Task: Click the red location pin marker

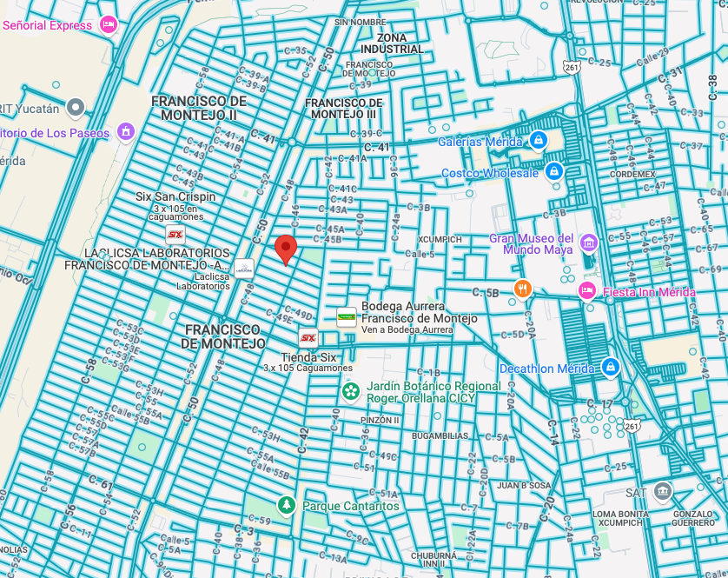Action: click(286, 249)
